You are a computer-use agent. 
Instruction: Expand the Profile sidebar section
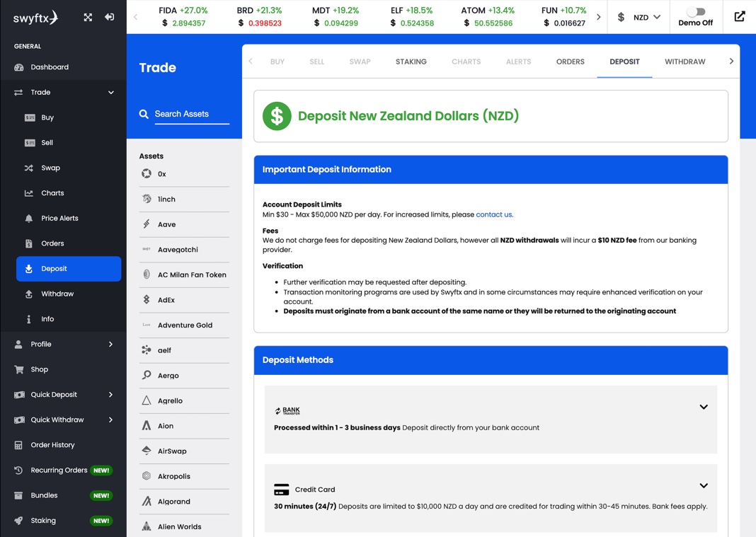click(111, 344)
